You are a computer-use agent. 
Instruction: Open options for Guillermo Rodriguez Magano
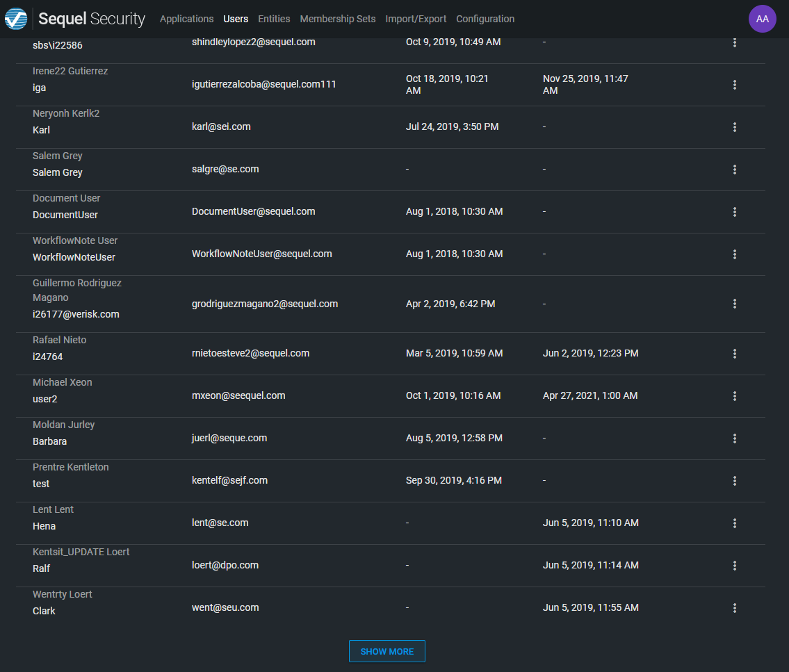(734, 303)
